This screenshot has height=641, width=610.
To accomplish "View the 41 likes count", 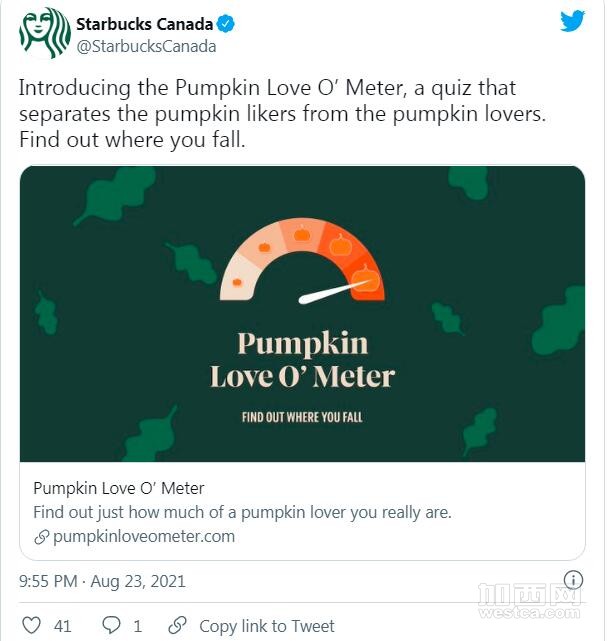I will pyautogui.click(x=62, y=626).
